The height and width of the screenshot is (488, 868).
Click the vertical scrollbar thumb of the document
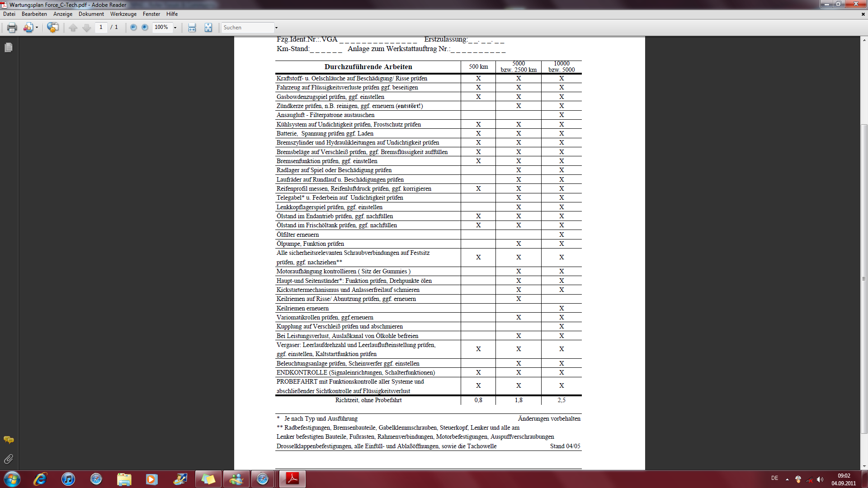tap(864, 279)
